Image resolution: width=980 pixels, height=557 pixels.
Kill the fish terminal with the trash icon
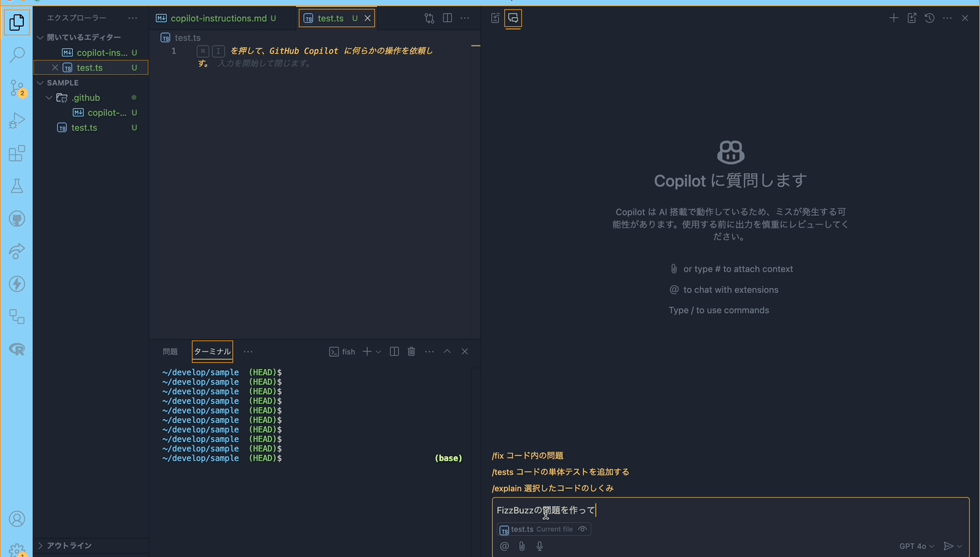pyautogui.click(x=411, y=351)
